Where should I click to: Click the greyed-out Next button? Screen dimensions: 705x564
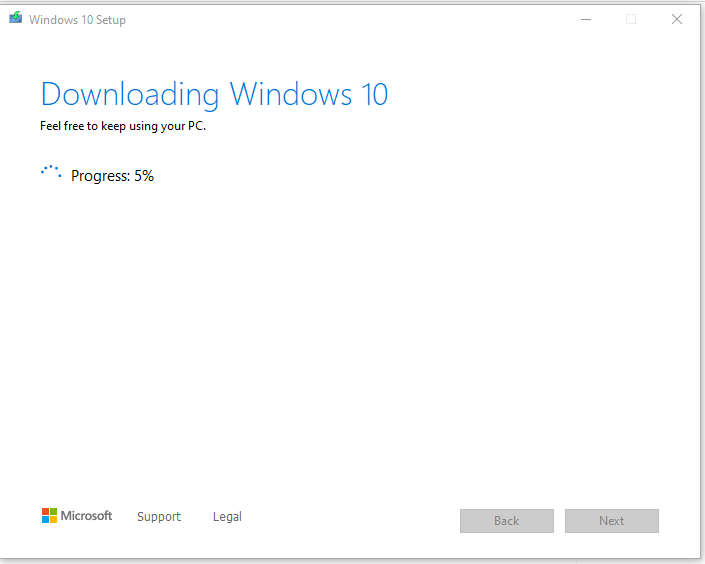coord(611,521)
